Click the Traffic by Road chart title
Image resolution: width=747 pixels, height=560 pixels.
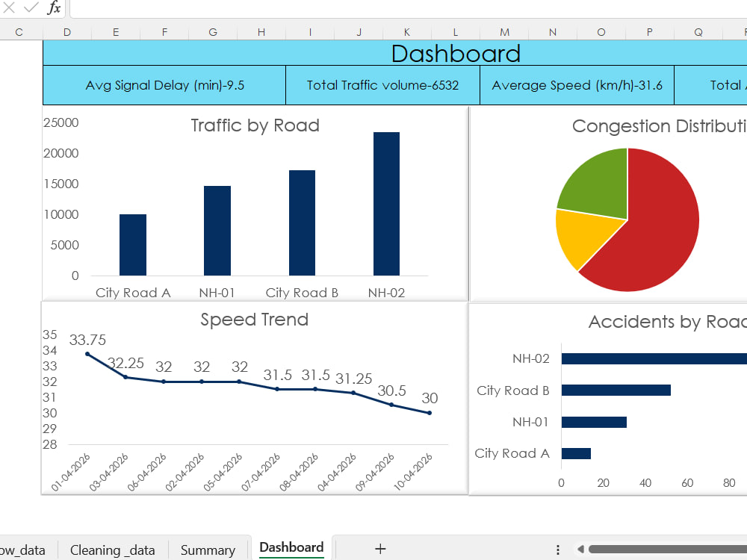click(x=255, y=125)
